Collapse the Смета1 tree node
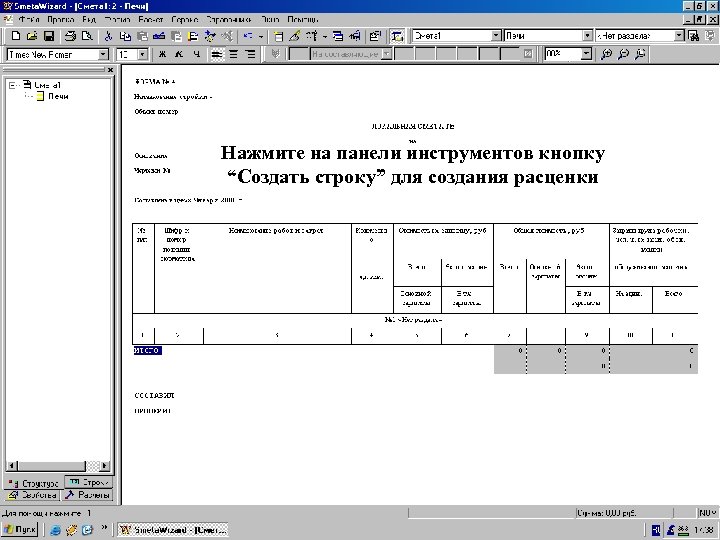The image size is (720, 540). (x=13, y=85)
